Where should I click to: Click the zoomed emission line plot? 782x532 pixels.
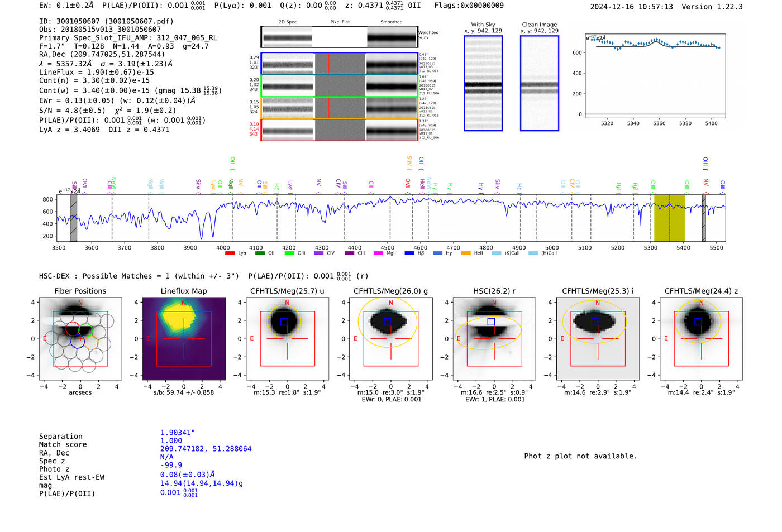pos(655,76)
